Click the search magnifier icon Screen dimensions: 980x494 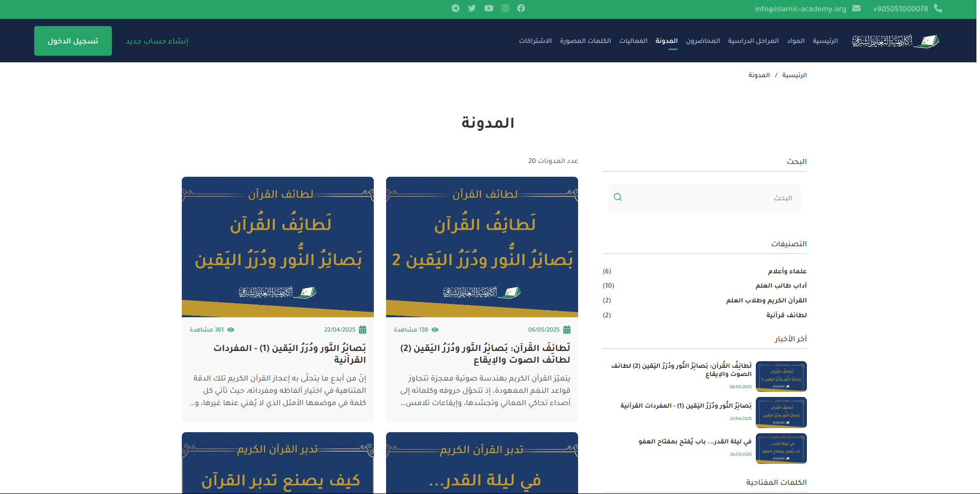[x=617, y=197]
